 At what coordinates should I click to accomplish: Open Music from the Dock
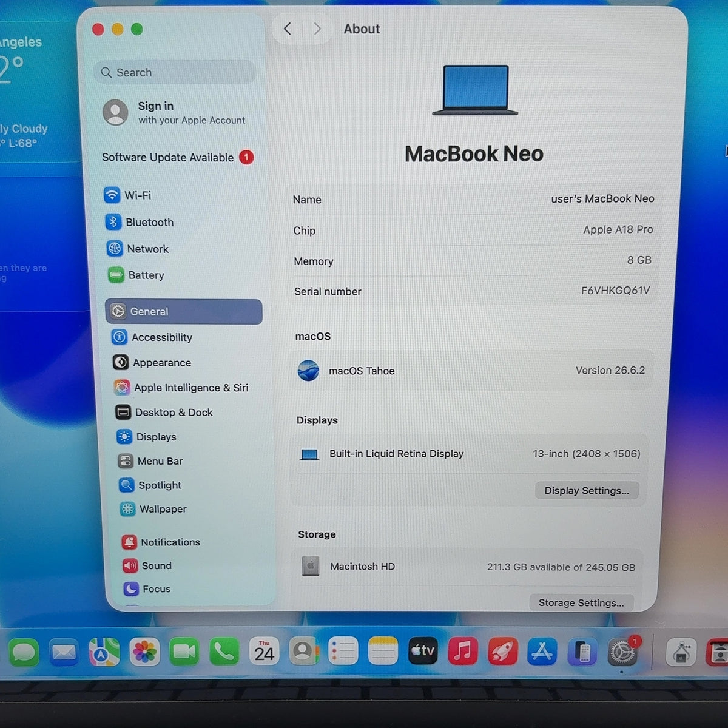pyautogui.click(x=463, y=652)
